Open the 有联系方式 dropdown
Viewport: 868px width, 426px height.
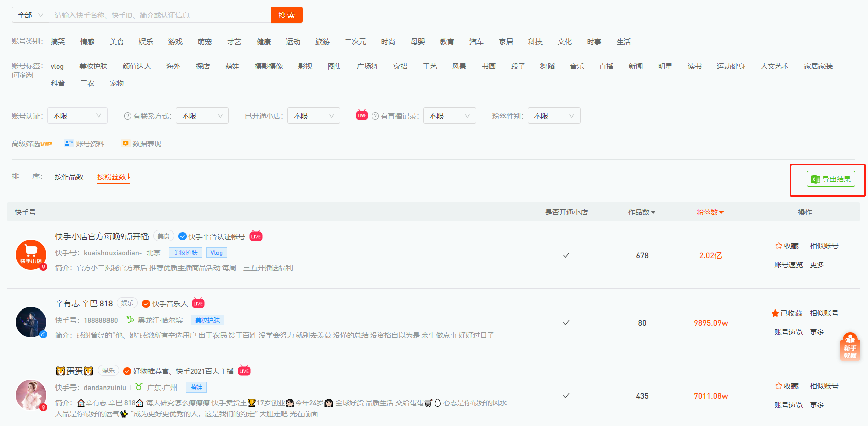202,115
